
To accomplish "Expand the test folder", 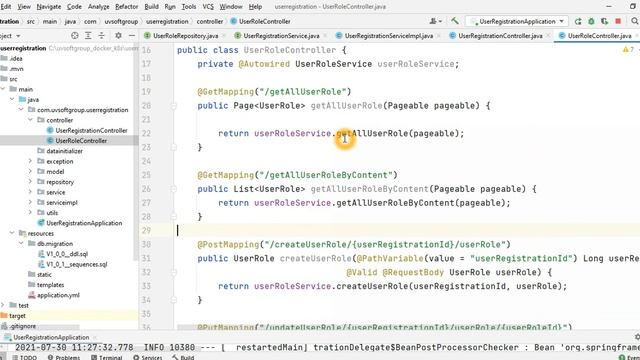I will pos(3,305).
